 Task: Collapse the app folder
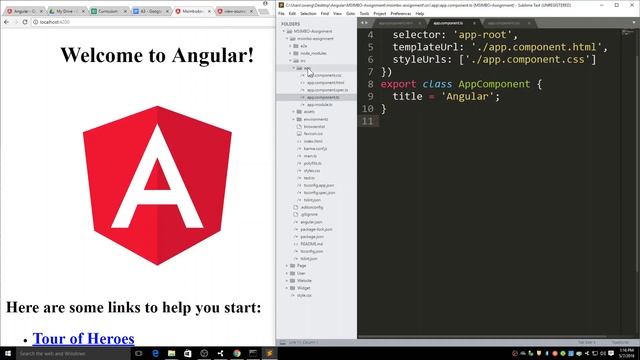(x=294, y=68)
